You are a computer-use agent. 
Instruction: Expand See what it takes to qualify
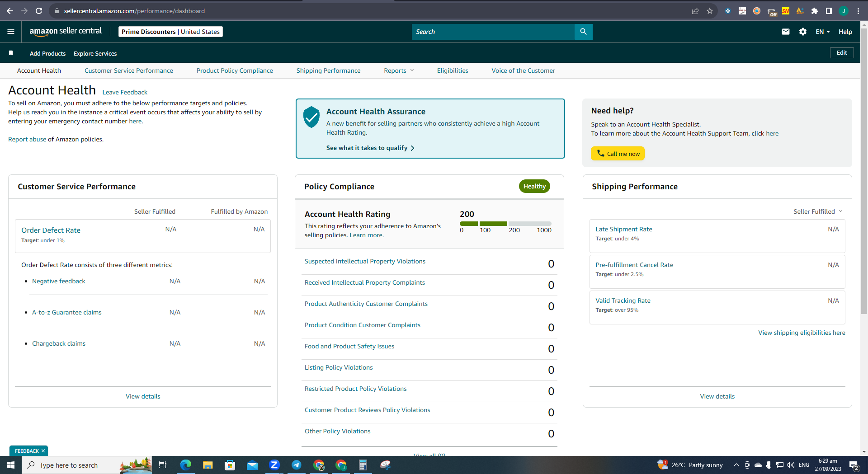[x=370, y=148]
